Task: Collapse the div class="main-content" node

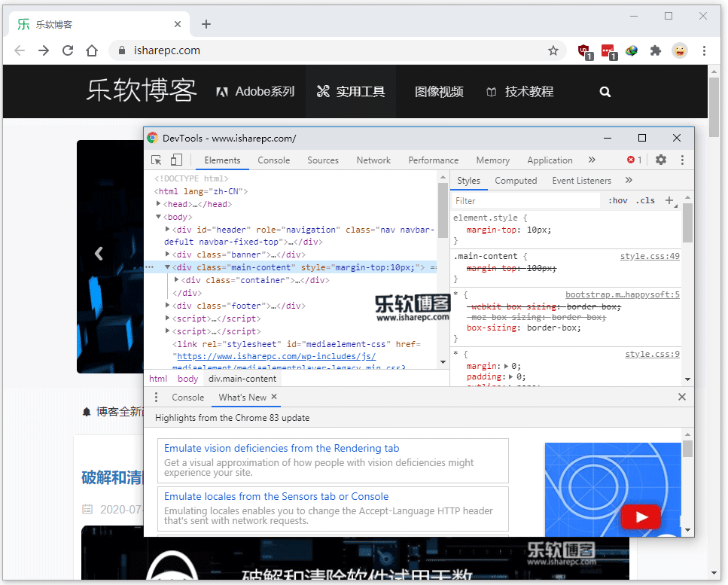Action: [x=168, y=267]
